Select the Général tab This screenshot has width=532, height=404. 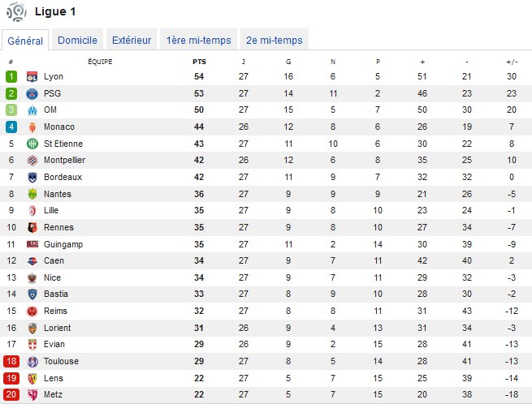coord(25,41)
